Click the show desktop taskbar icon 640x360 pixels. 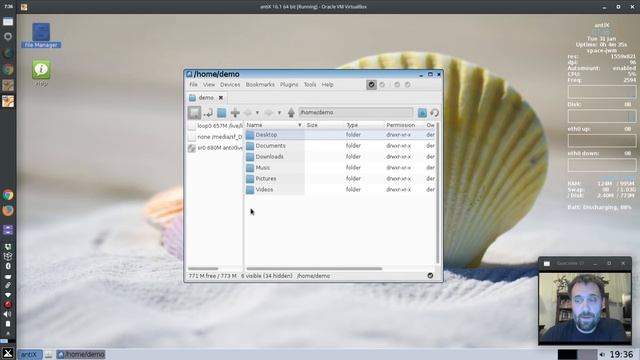tap(49, 354)
